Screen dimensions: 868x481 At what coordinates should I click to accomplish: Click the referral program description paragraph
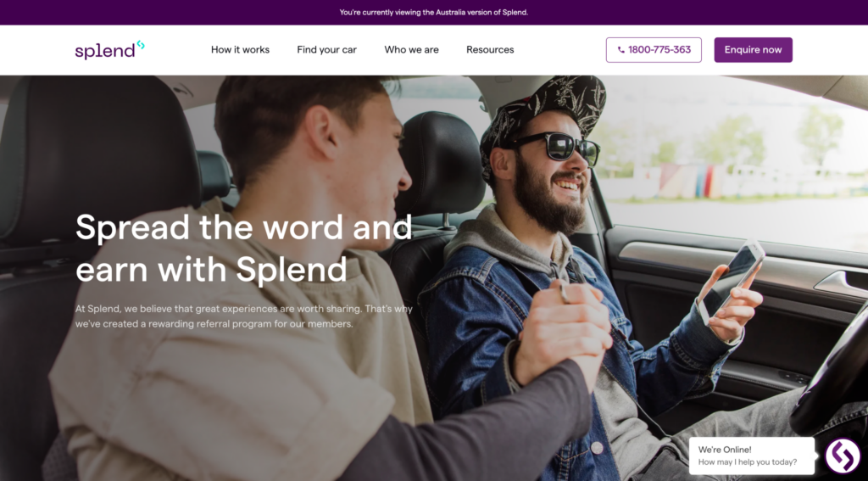(x=243, y=316)
